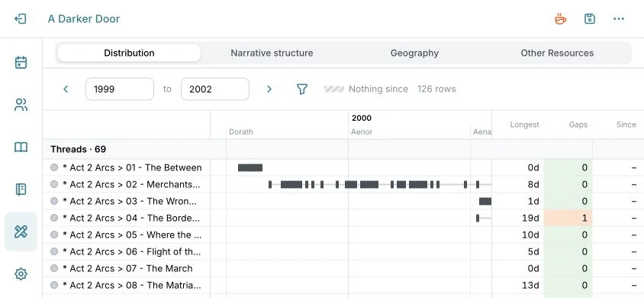Click the orange gaps cell showing 1

pos(568,218)
